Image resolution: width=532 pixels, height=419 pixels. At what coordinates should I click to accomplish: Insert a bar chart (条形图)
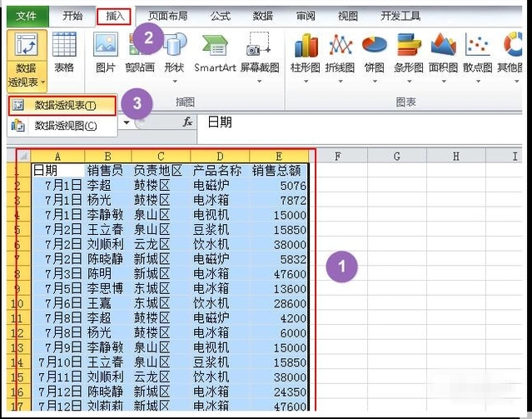(409, 44)
